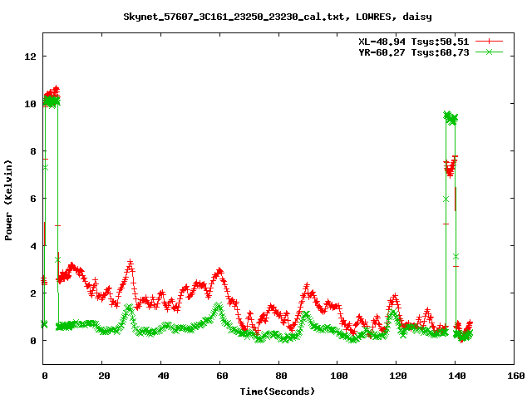This screenshot has height=399, width=532.
Task: Click y-axis tick label 10
Action: click(30, 104)
